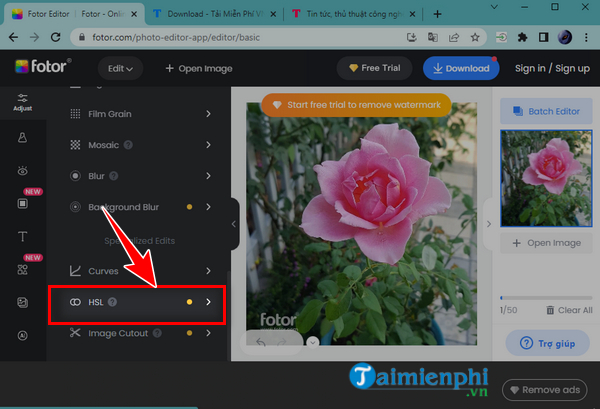Image resolution: width=600 pixels, height=409 pixels.
Task: Expand the right panel arrow handle
Action: point(490,224)
